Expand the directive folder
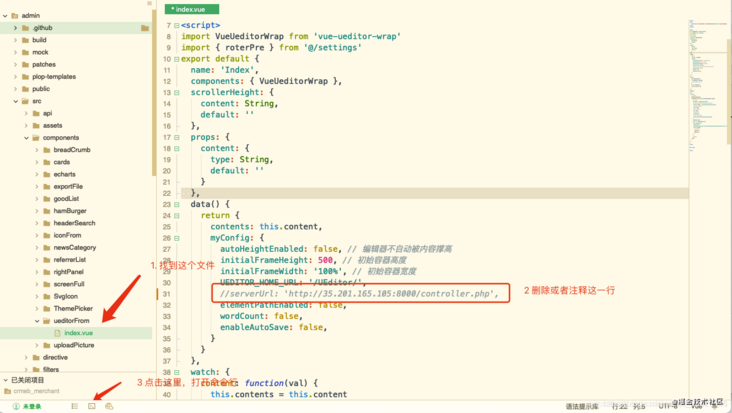Viewport: 732px width, 413px height. [x=26, y=357]
